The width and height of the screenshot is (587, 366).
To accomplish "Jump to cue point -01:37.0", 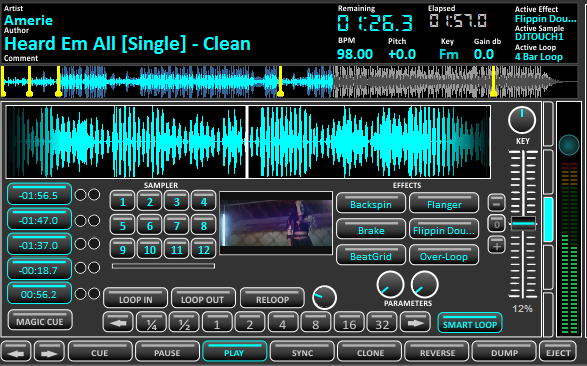I will click(x=39, y=244).
